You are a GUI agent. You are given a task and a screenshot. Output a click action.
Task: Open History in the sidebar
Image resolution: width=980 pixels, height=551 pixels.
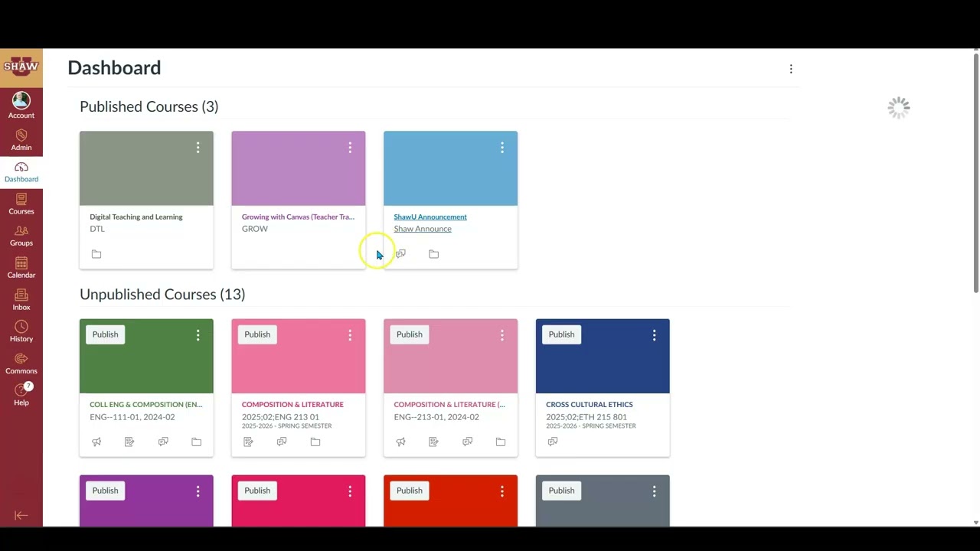pos(21,332)
